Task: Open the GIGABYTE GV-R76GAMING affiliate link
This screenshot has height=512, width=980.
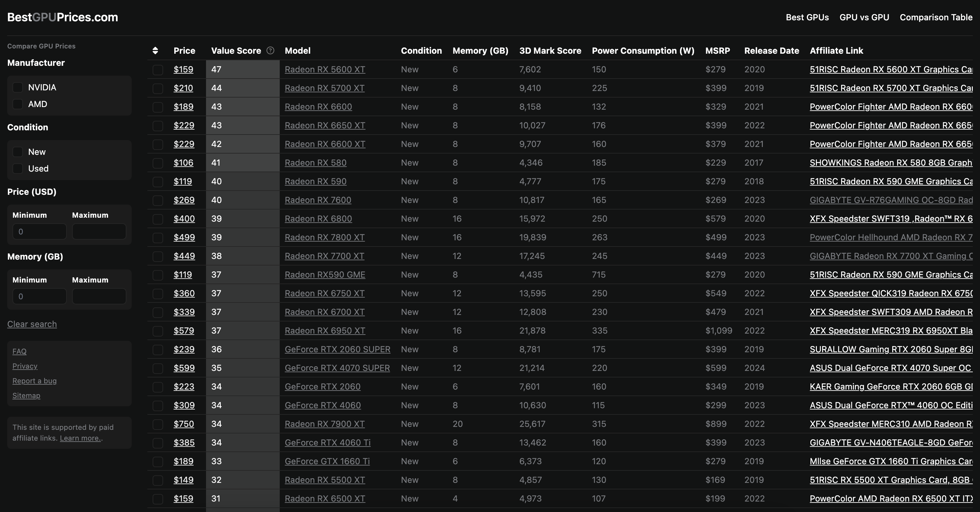Action: pos(891,200)
